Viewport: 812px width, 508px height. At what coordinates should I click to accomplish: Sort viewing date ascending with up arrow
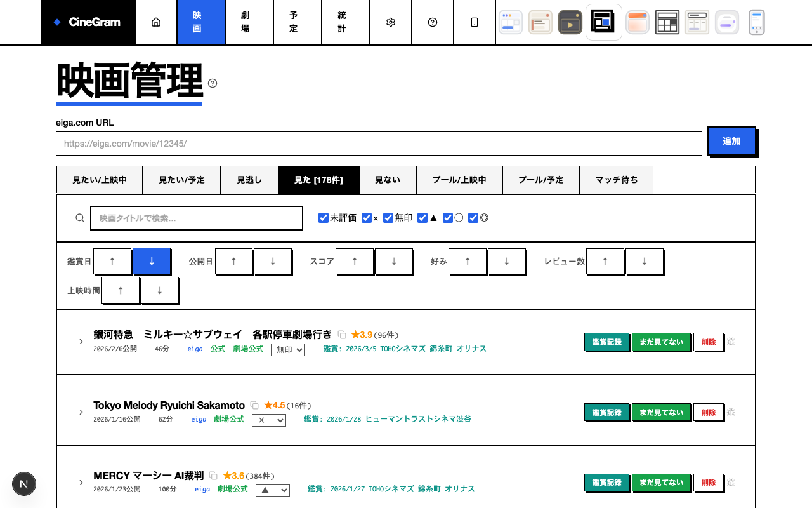(x=112, y=261)
